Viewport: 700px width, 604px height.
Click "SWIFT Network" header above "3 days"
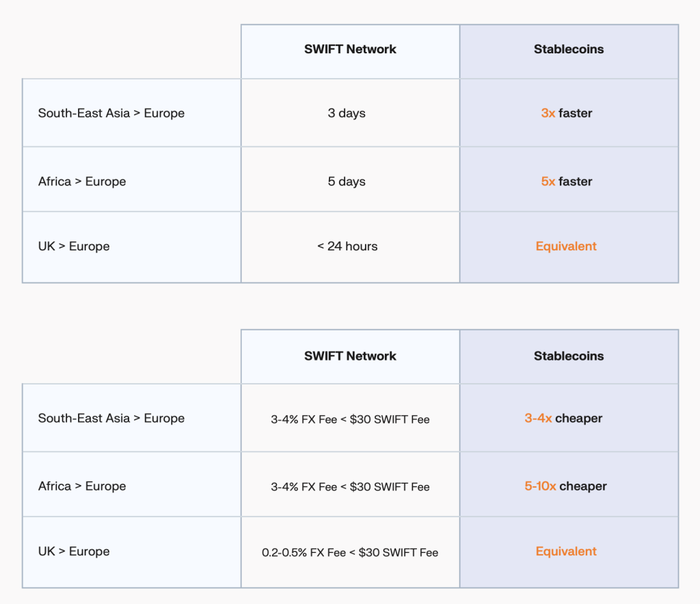[350, 49]
